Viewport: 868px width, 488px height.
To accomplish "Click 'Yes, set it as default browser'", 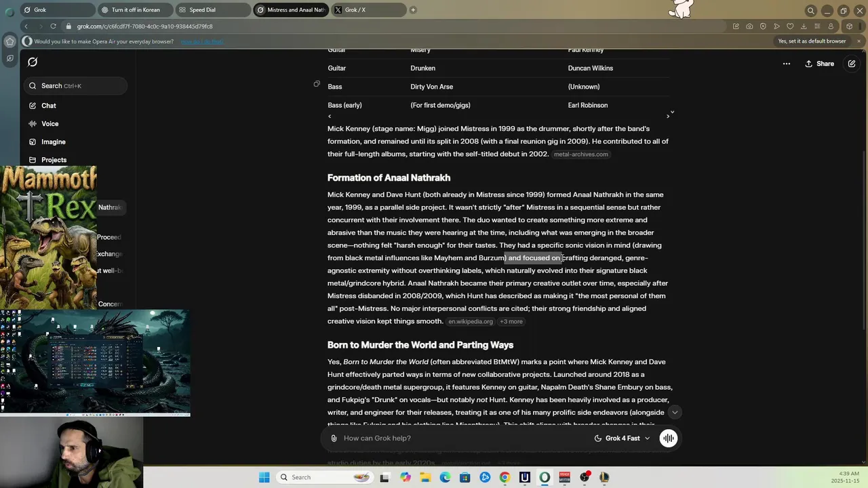I will coord(812,41).
